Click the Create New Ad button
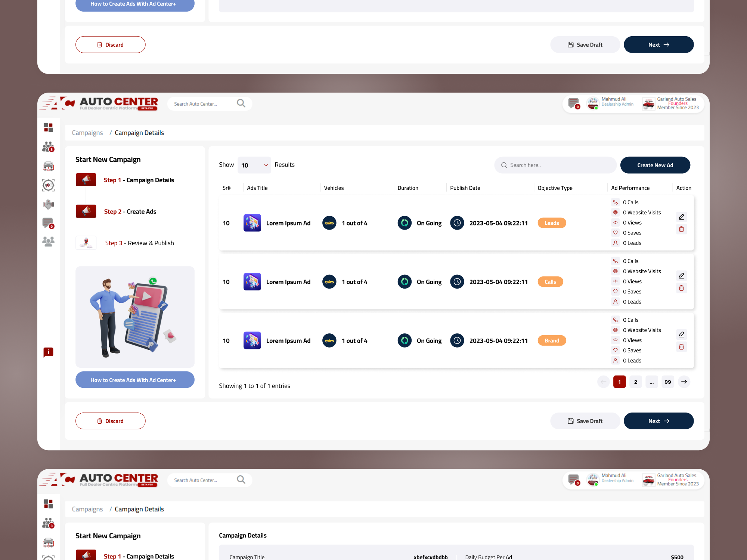 coord(655,165)
